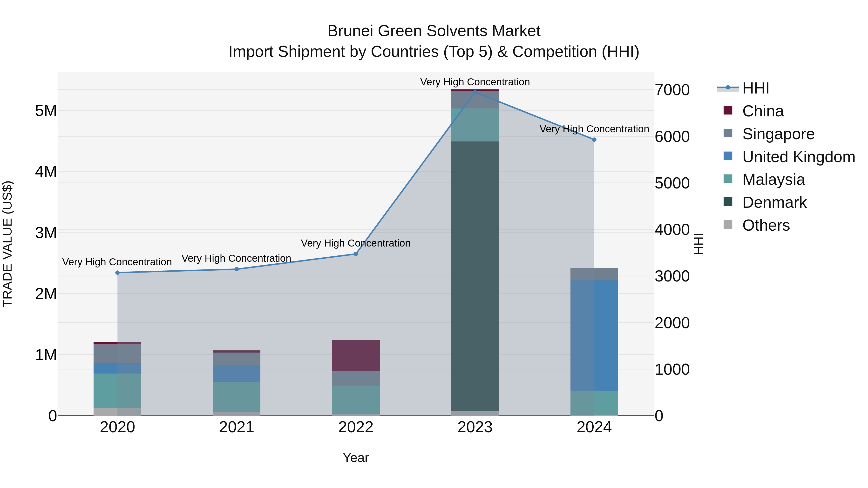Click the Singapore segment of 2024 bar

coord(594,274)
